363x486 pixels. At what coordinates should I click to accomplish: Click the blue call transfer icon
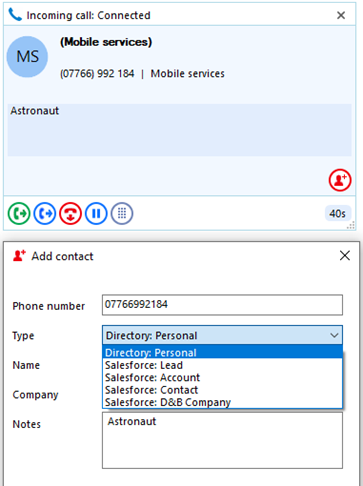(x=45, y=213)
